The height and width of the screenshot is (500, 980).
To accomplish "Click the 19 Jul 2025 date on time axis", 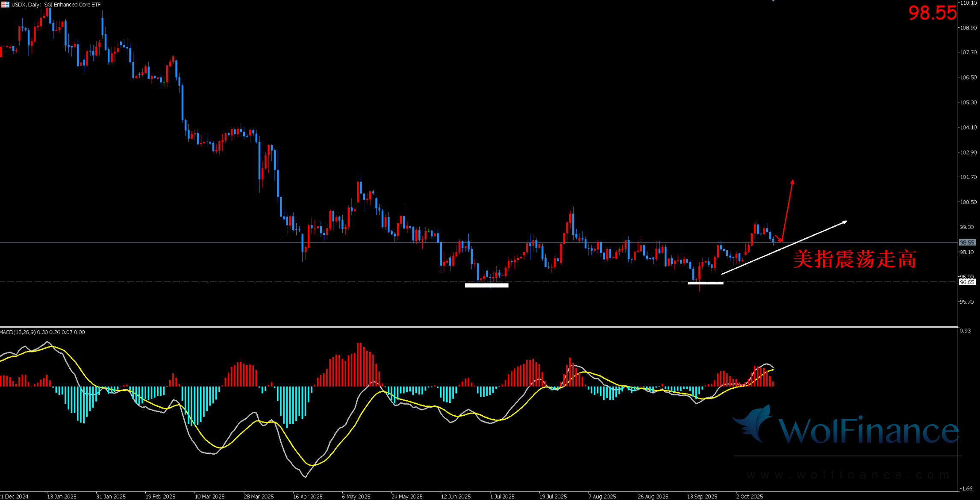I will (x=553, y=497).
